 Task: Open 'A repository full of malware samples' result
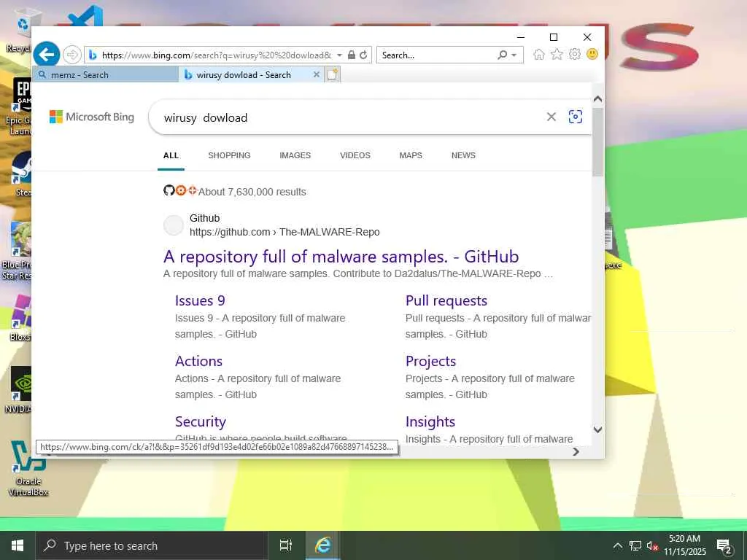pyautogui.click(x=341, y=257)
